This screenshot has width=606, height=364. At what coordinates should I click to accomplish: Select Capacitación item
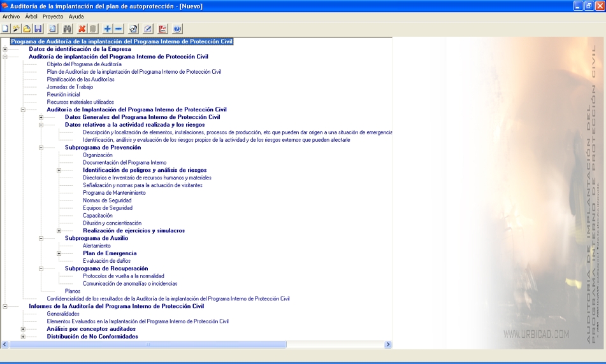tap(97, 215)
